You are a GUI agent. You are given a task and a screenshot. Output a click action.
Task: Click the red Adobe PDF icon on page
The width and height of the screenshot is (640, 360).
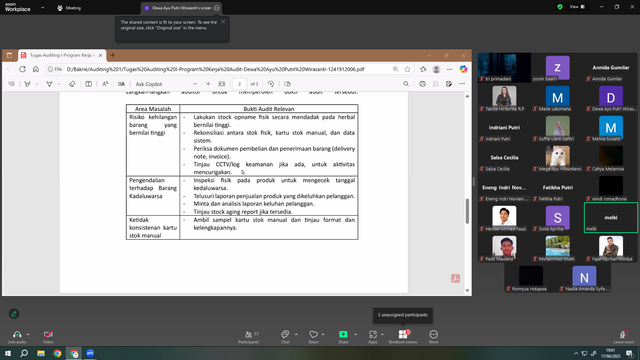[456, 278]
